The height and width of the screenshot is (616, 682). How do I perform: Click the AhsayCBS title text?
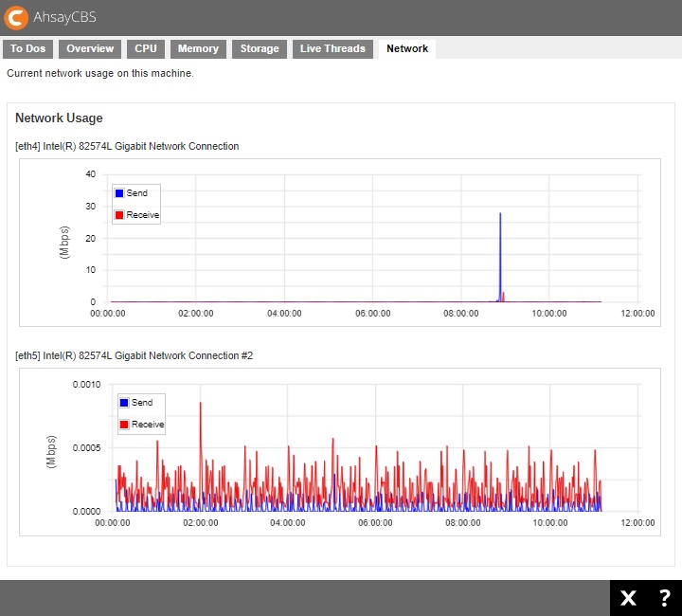coord(65,17)
